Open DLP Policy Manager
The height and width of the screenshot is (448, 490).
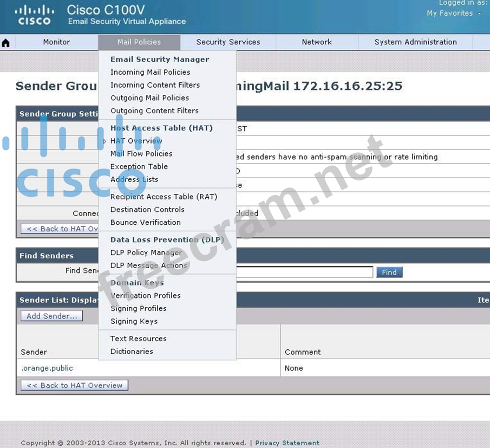click(x=146, y=253)
